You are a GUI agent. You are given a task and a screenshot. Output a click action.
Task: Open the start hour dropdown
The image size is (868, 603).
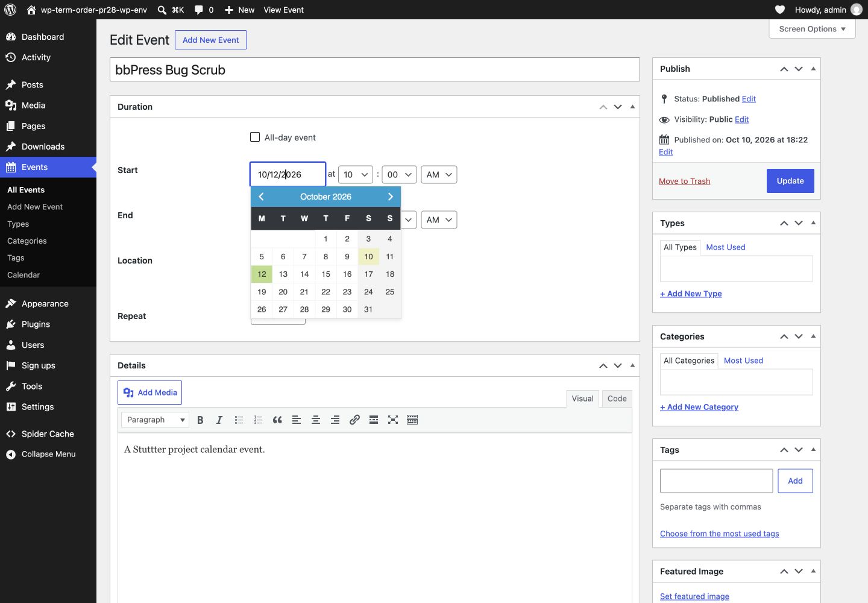click(356, 174)
